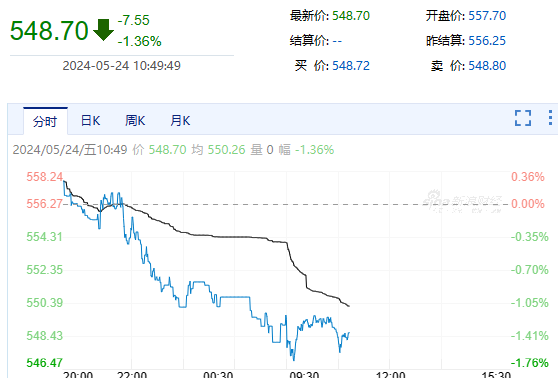
Task: Switch to the 周K tab
Action: coord(135,120)
